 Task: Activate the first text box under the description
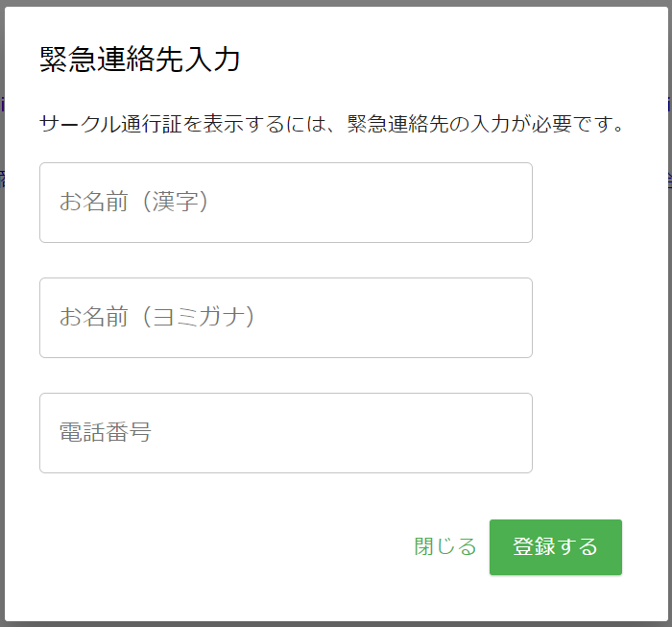[x=286, y=203]
